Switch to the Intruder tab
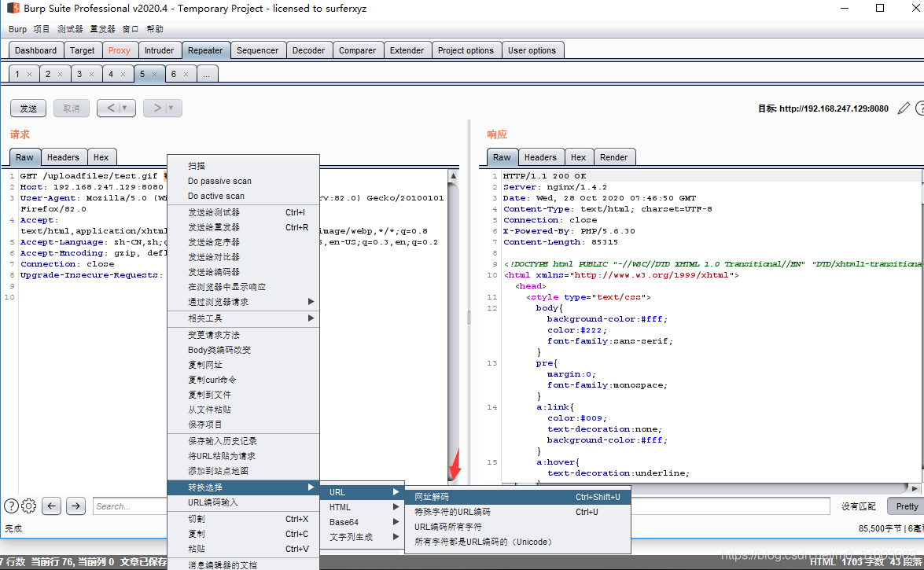924x570 pixels. point(159,50)
